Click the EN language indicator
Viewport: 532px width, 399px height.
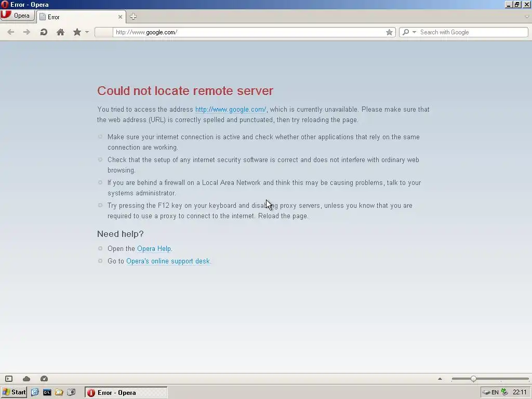coord(495,393)
